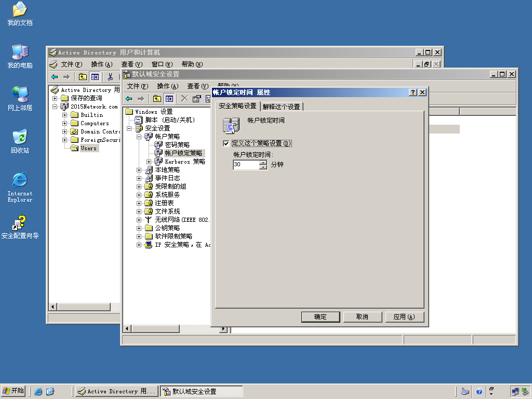Click up-one-level icon in Default Domain Security toolbar
Screen dimensions: 532x399
(157, 99)
